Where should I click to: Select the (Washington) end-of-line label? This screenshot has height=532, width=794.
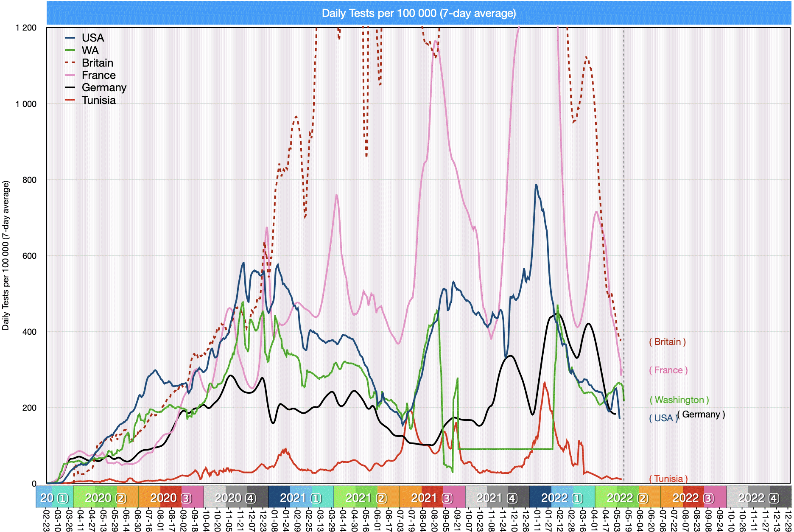coord(679,400)
